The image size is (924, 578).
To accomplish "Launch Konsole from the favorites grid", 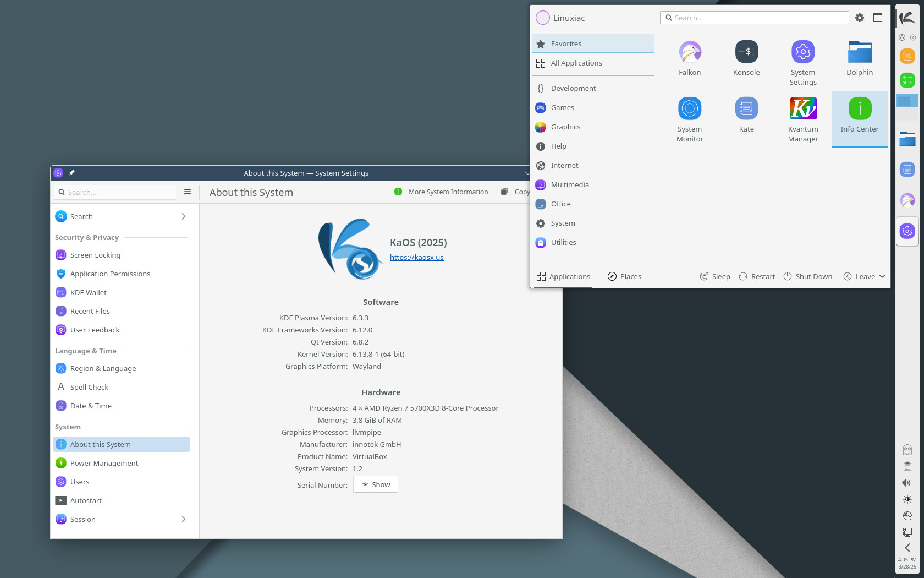I will (746, 58).
